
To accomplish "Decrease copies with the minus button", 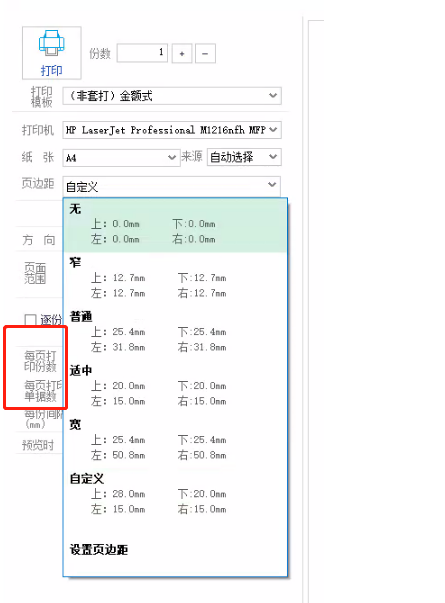I will click(x=205, y=53).
